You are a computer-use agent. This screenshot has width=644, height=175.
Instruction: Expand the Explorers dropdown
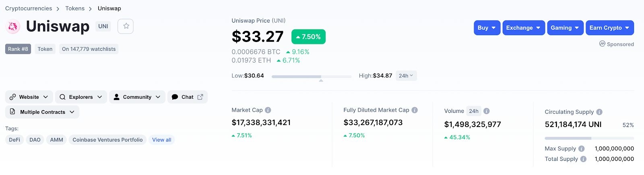point(81,97)
